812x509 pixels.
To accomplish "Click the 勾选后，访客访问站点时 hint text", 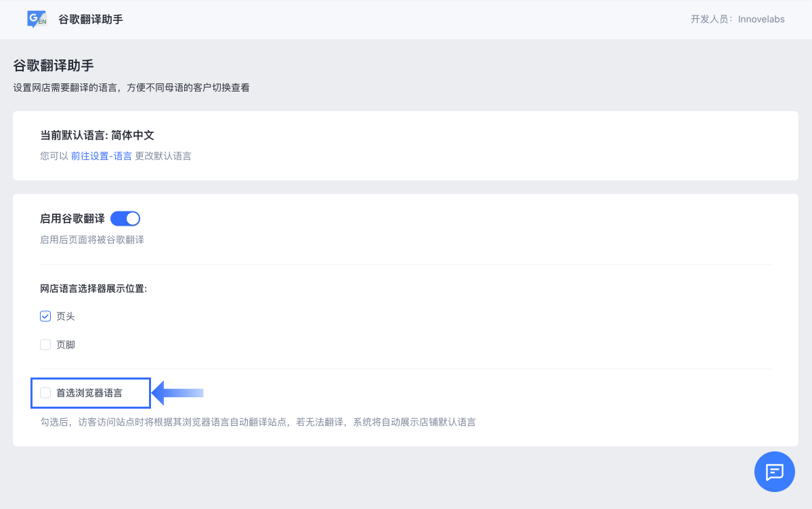I will 258,422.
